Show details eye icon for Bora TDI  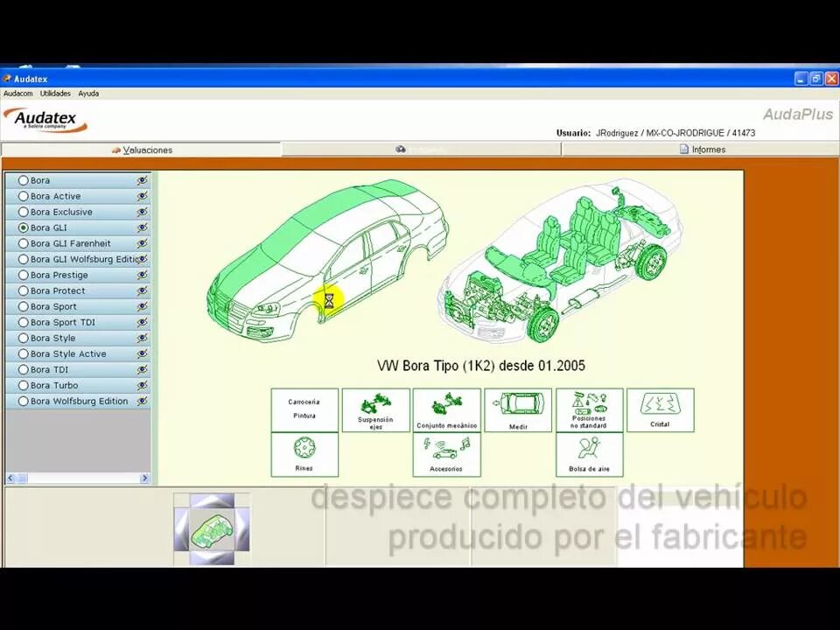[x=142, y=369]
